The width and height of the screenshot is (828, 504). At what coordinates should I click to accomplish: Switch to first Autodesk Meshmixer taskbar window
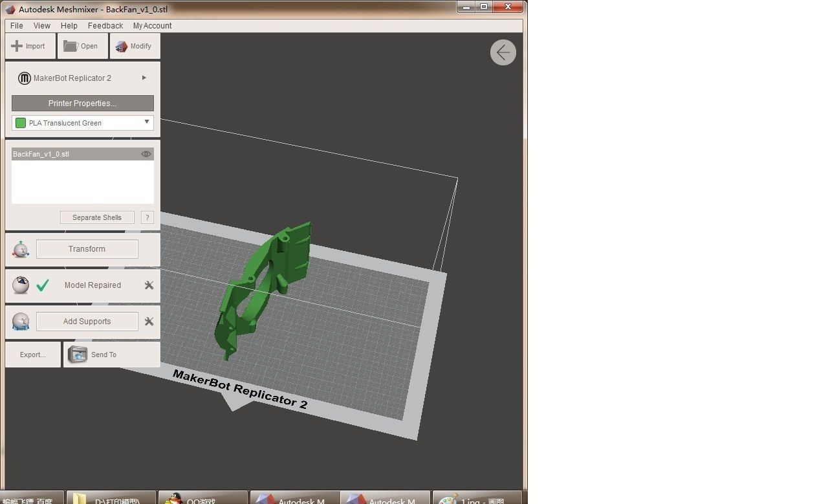coord(295,499)
